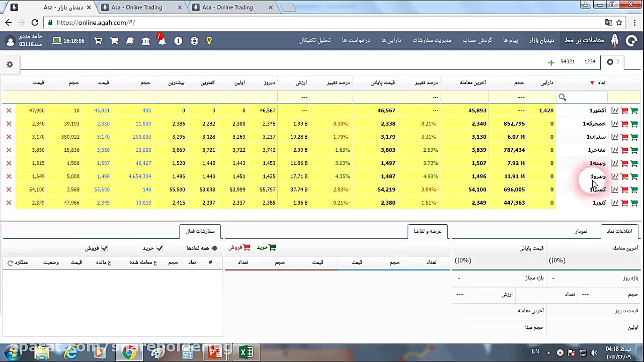
Task: Select the همه نمادها radio button
Action: tap(215, 248)
